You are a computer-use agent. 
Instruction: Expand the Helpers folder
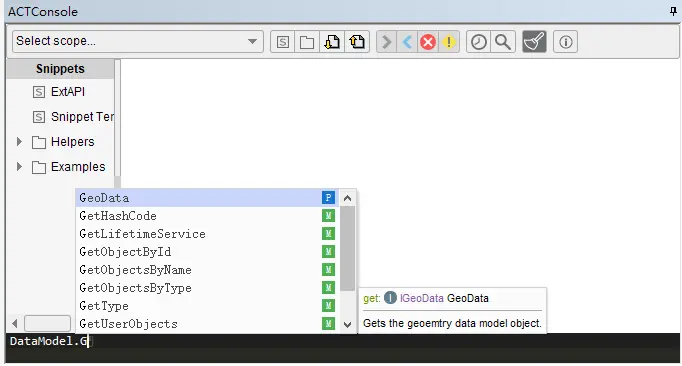(x=19, y=141)
